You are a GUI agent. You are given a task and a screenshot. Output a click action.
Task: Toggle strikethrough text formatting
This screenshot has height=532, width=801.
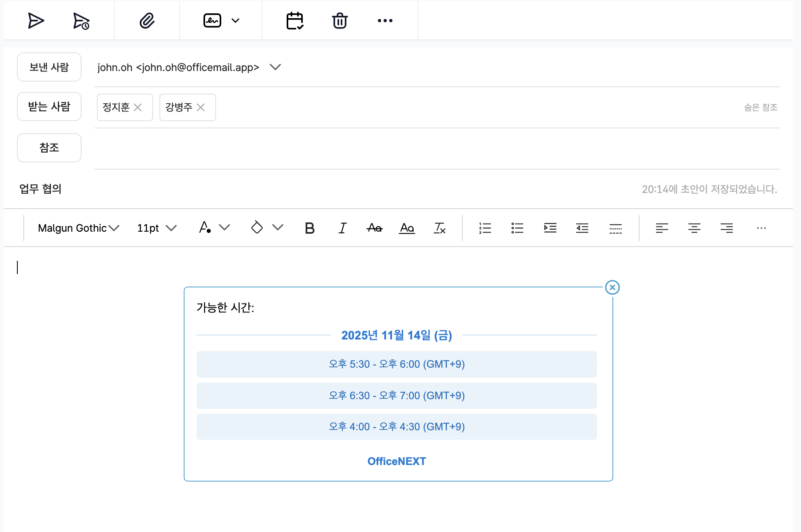375,228
